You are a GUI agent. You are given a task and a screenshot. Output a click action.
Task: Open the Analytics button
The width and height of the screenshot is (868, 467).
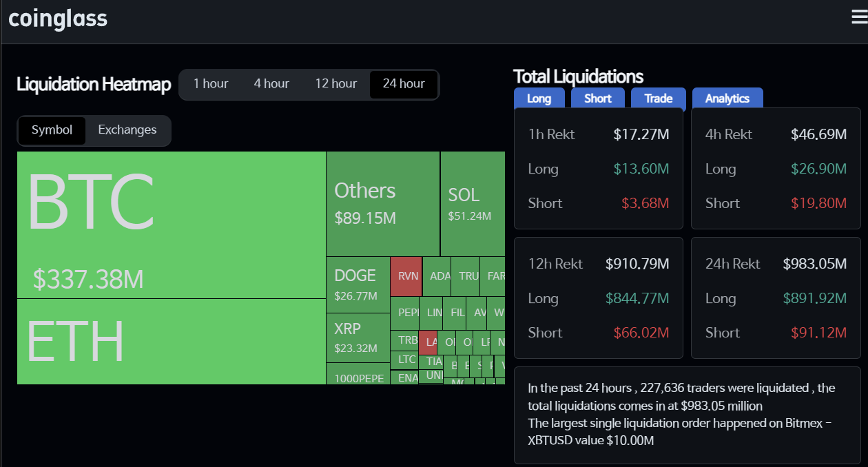coord(727,98)
